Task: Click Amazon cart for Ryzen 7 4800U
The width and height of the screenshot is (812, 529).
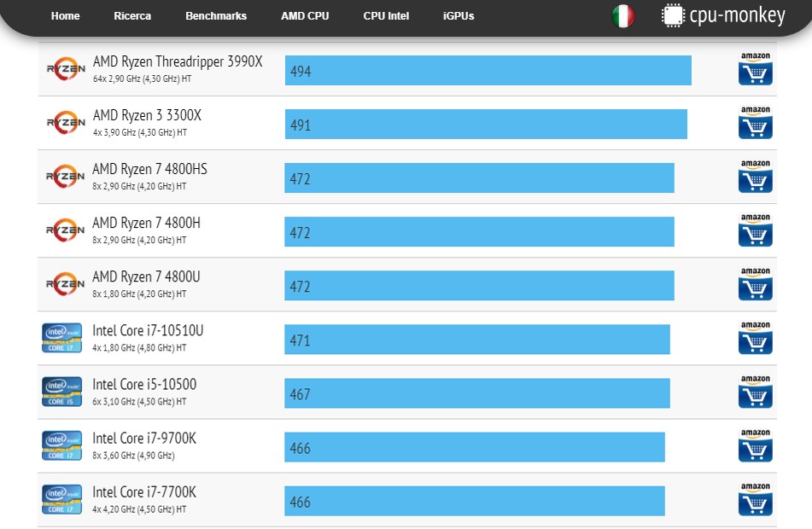Action: coord(756,283)
